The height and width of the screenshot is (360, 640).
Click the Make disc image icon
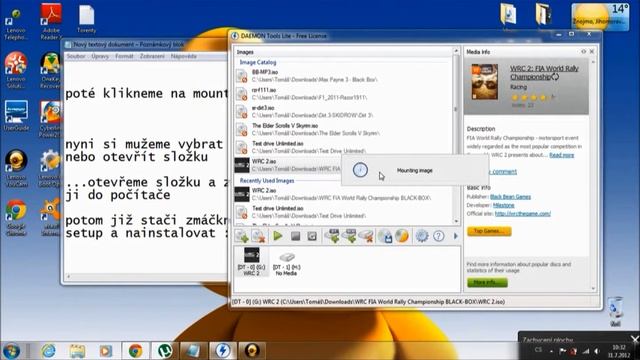[x=385, y=236]
